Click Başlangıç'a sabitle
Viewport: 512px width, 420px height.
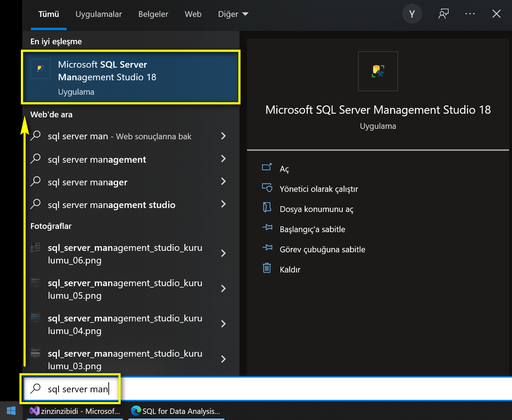click(313, 229)
